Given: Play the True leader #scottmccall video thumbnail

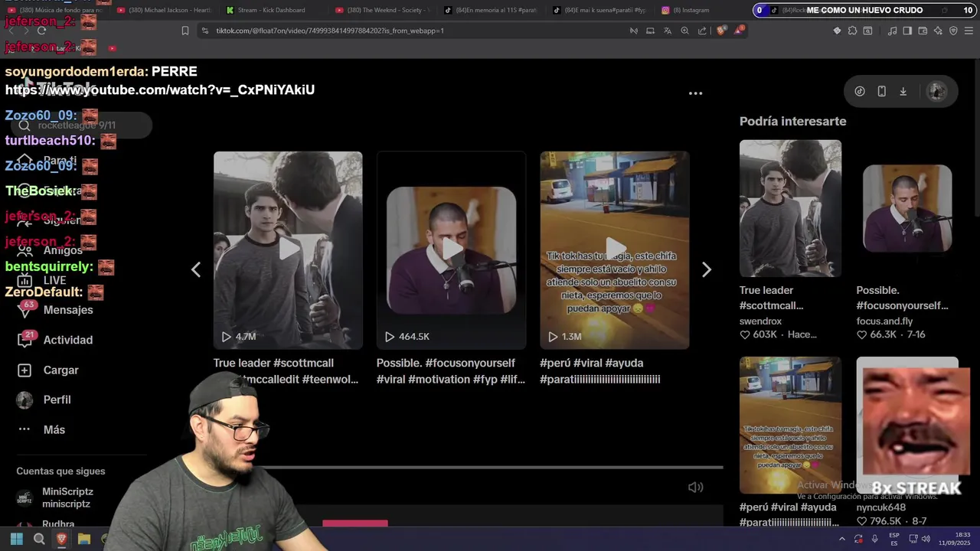Looking at the screenshot, I should click(x=288, y=250).
